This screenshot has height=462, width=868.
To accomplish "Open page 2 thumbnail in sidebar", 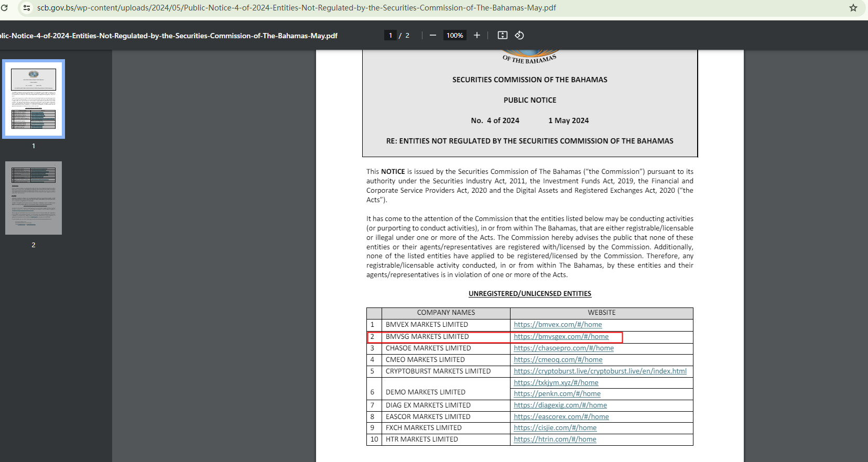I will (x=34, y=198).
